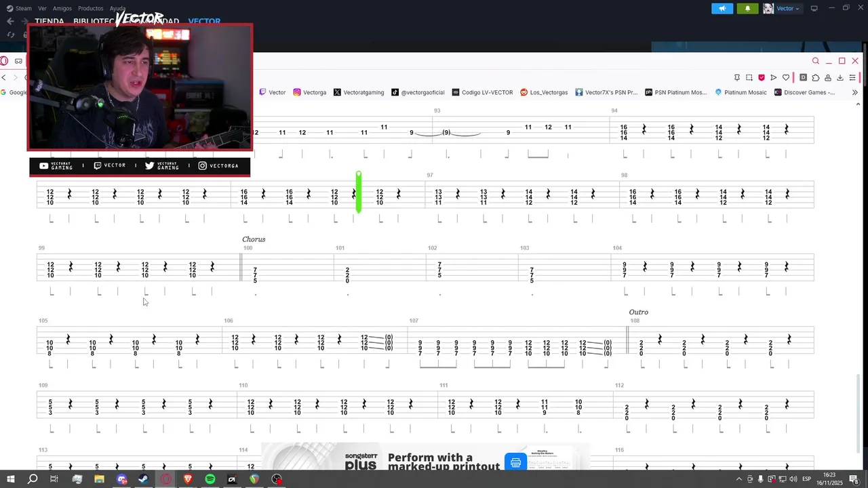Switch the ESP input language indicator
868x488 pixels.
coord(807,479)
